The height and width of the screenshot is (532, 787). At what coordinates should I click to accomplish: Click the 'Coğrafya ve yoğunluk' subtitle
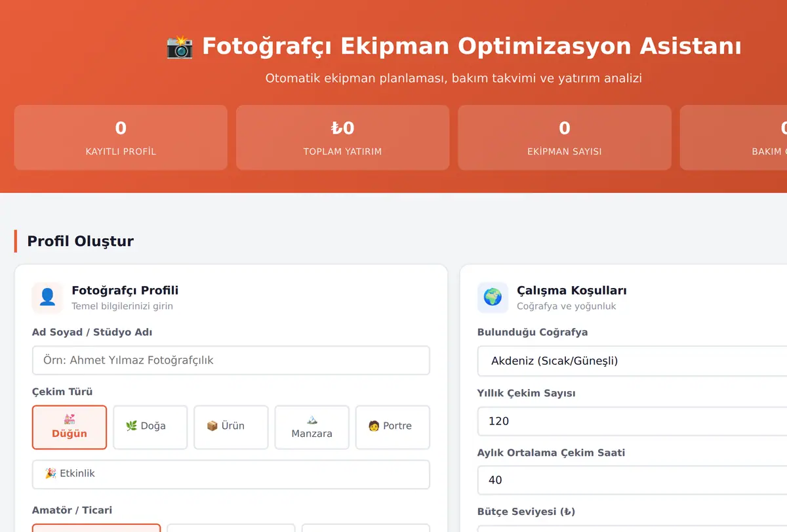(567, 306)
